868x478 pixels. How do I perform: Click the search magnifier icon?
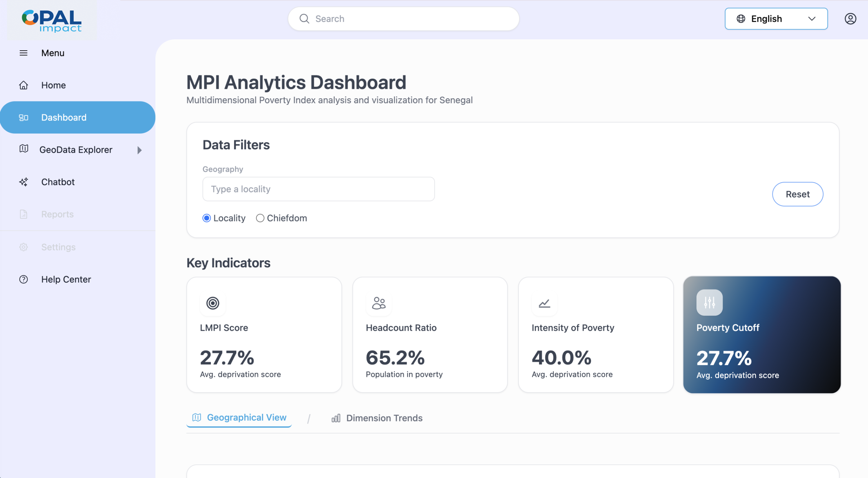304,19
